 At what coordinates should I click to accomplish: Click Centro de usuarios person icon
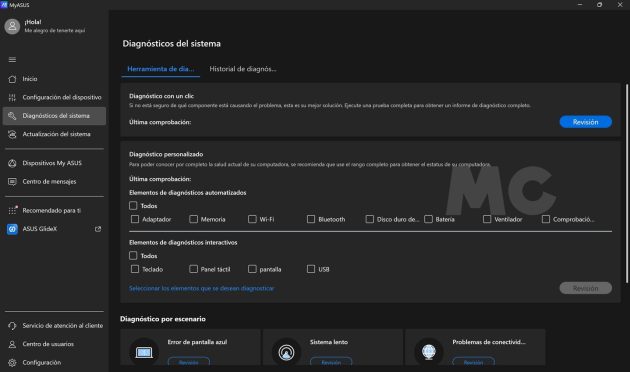pos(12,344)
